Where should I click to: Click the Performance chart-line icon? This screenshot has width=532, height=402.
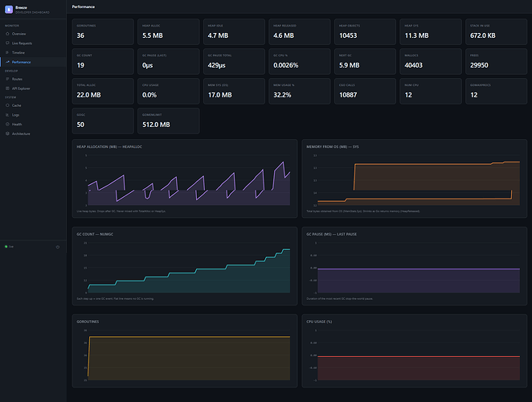tap(7, 62)
